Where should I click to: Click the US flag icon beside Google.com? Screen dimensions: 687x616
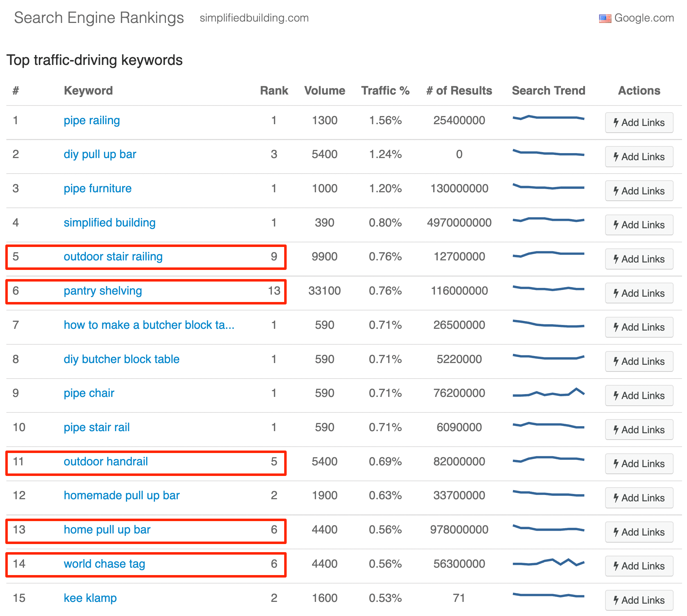[605, 18]
